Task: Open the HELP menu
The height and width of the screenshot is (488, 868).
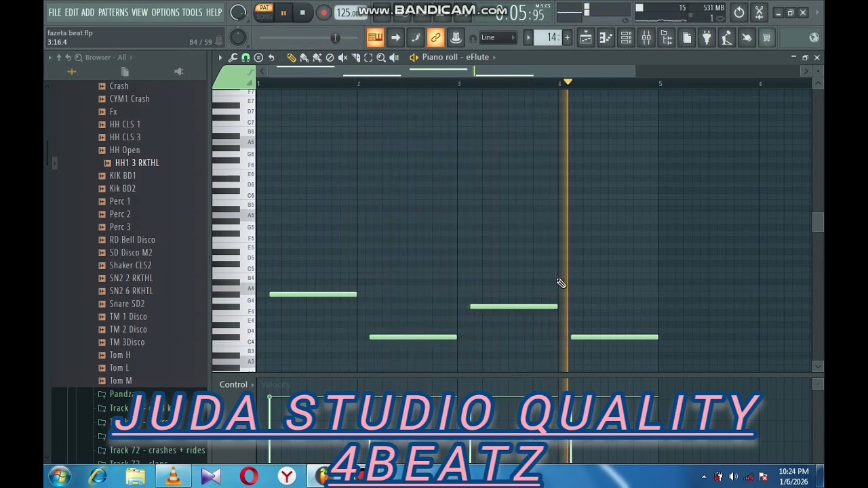Action: (x=214, y=12)
